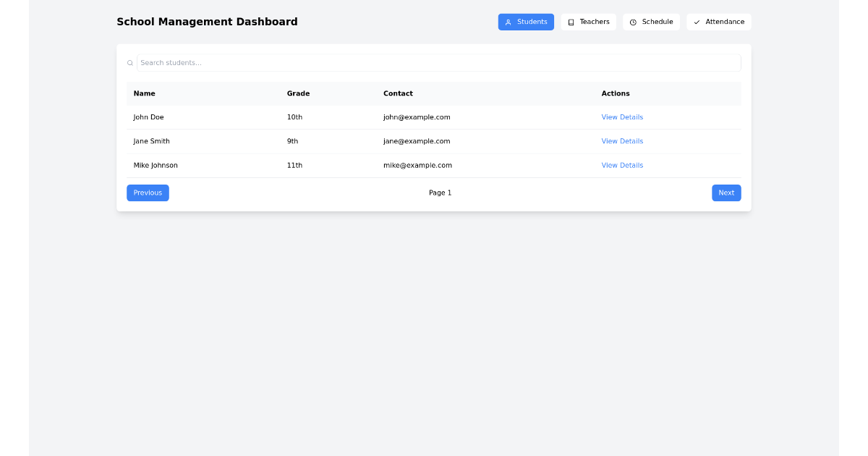This screenshot has width=868, height=456.
Task: Click the Grade column header
Action: pyautogui.click(x=298, y=93)
